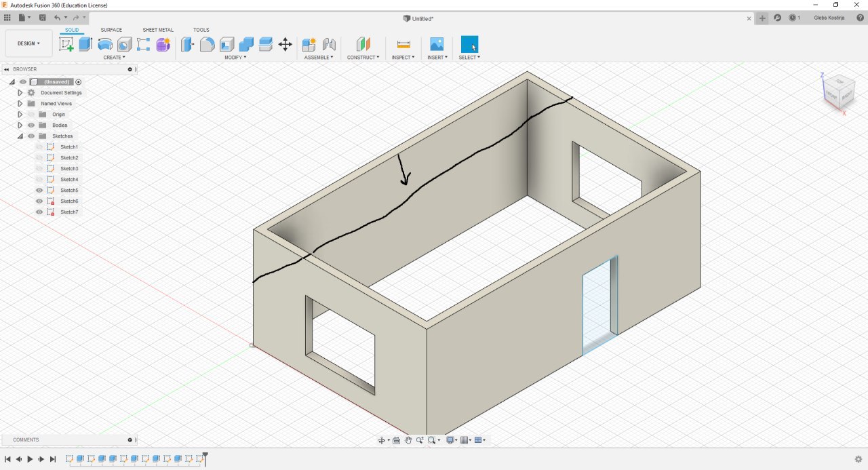
Task: Toggle visibility of the Sketches folder
Action: pos(31,136)
